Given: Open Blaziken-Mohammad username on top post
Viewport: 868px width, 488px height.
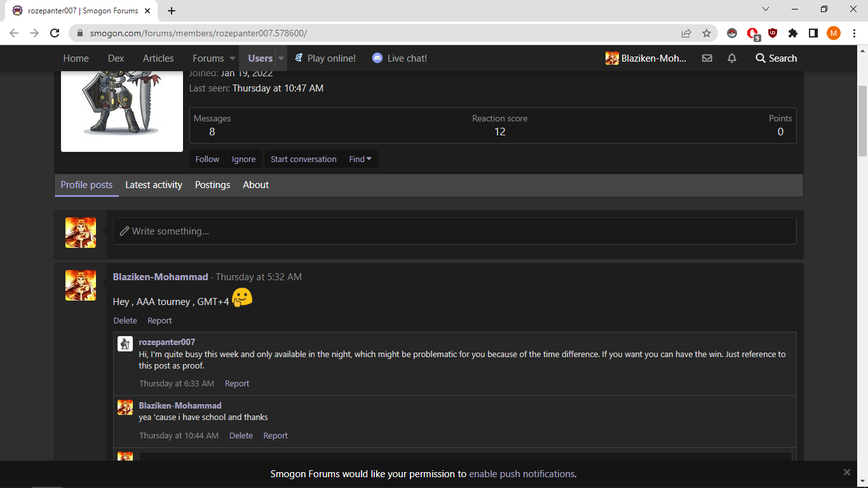Looking at the screenshot, I should [x=160, y=277].
